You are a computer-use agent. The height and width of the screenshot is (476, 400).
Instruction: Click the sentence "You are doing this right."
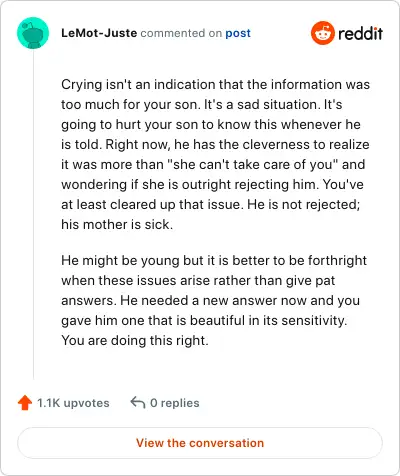tap(135, 340)
